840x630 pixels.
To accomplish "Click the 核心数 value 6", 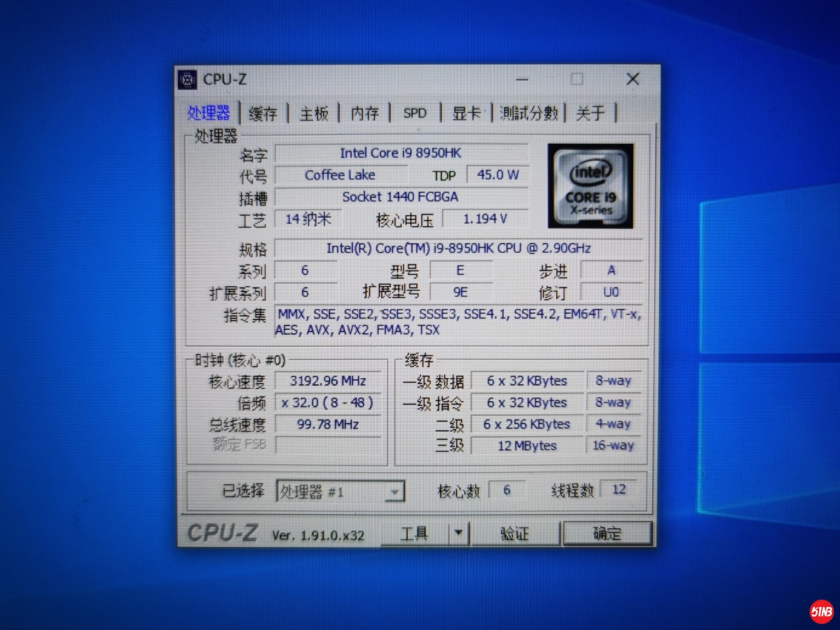I will [507, 490].
